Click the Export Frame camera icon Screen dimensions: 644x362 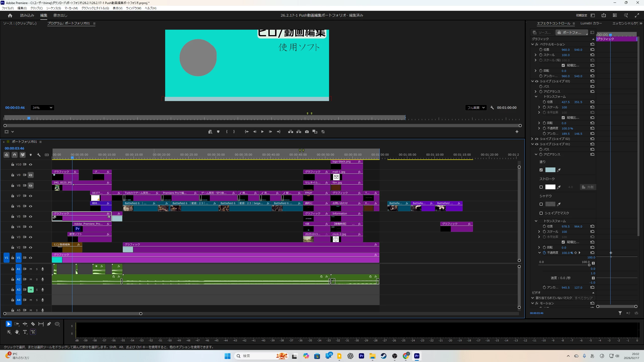[x=307, y=132]
